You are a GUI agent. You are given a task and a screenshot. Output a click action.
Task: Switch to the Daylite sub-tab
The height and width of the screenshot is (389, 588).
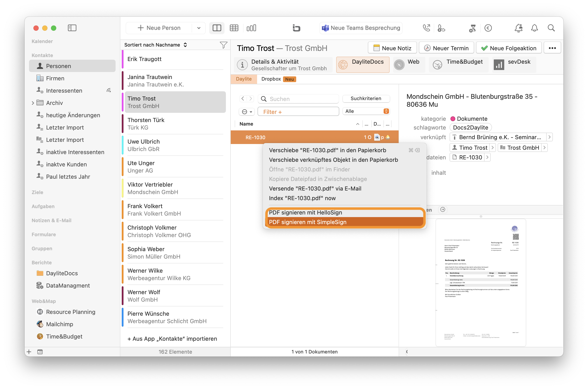244,79
